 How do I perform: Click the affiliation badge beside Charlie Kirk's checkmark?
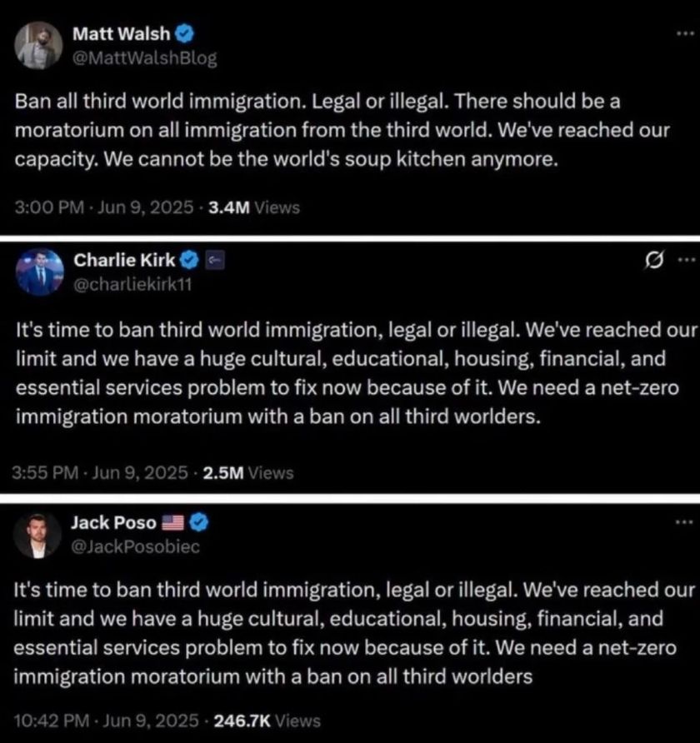(212, 261)
